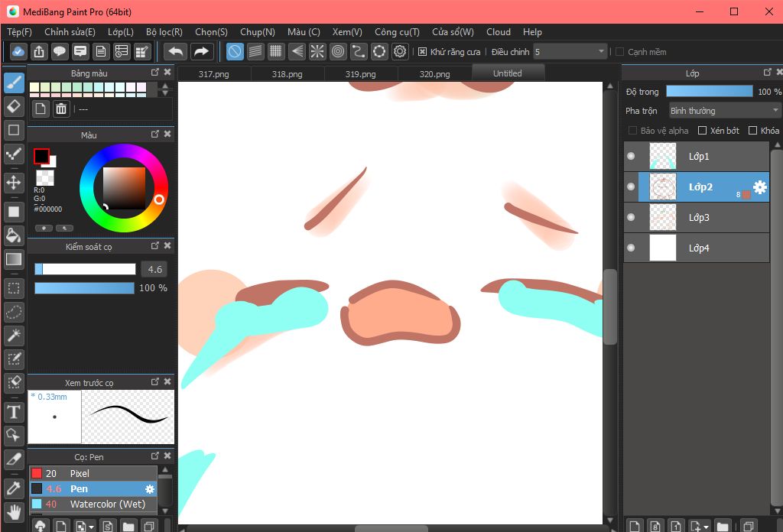Image resolution: width=783 pixels, height=532 pixels.
Task: Select the Magic Wand tool
Action: 14,336
